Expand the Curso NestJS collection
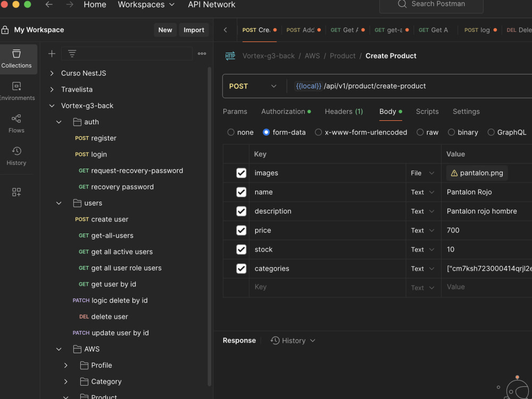The width and height of the screenshot is (532, 399). pyautogui.click(x=52, y=73)
